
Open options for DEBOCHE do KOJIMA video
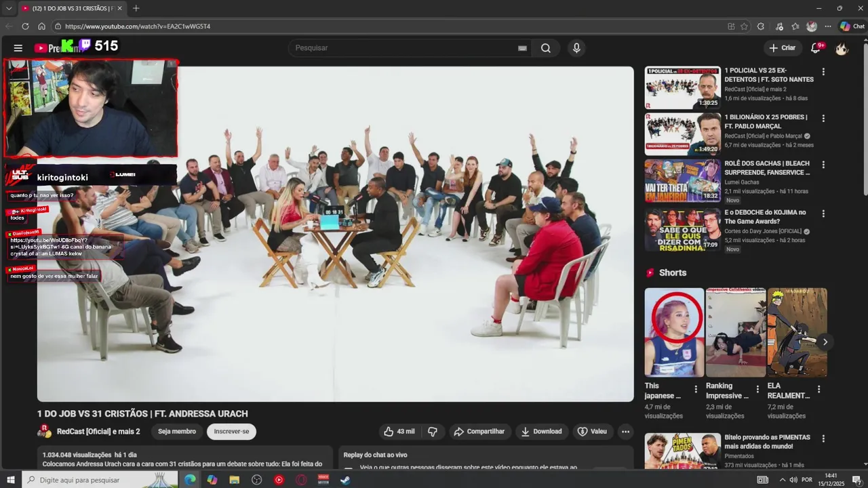[x=823, y=213]
